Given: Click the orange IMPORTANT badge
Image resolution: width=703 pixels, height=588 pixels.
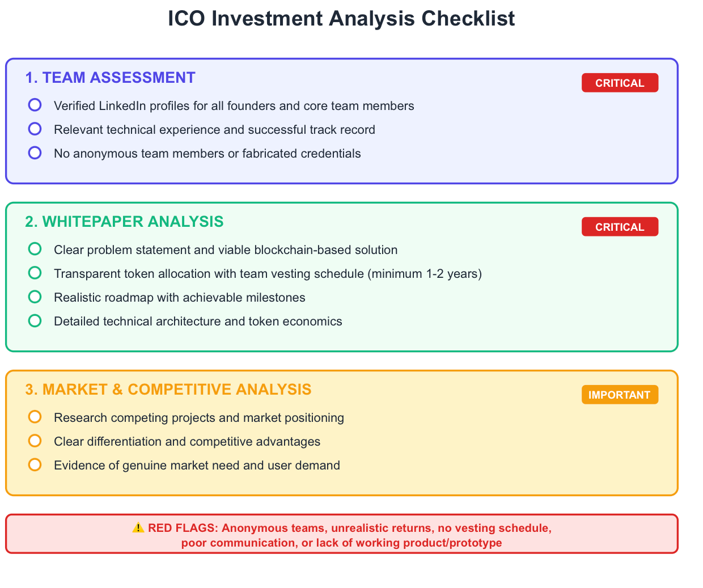Looking at the screenshot, I should pos(620,395).
